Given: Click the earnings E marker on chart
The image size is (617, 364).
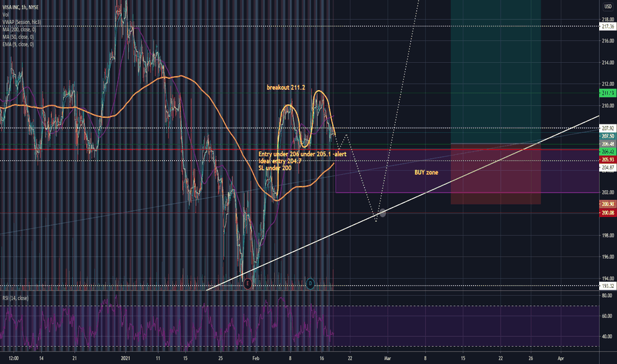Looking at the screenshot, I should pyautogui.click(x=248, y=283).
